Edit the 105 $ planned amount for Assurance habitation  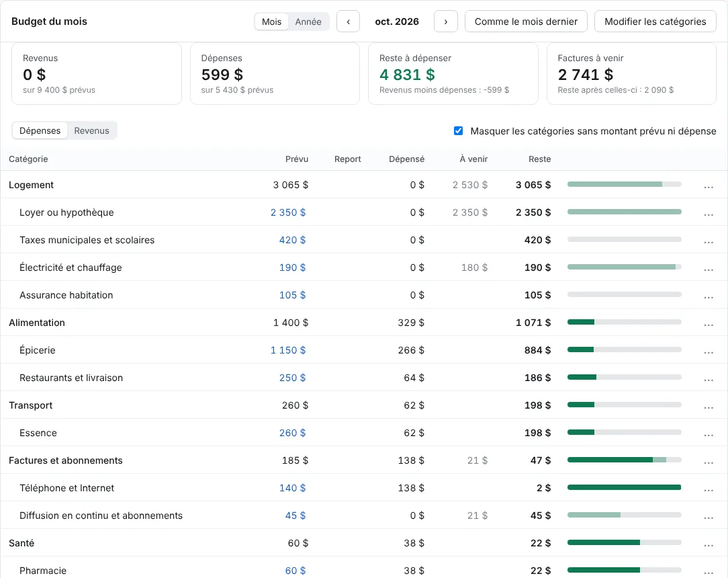point(293,295)
